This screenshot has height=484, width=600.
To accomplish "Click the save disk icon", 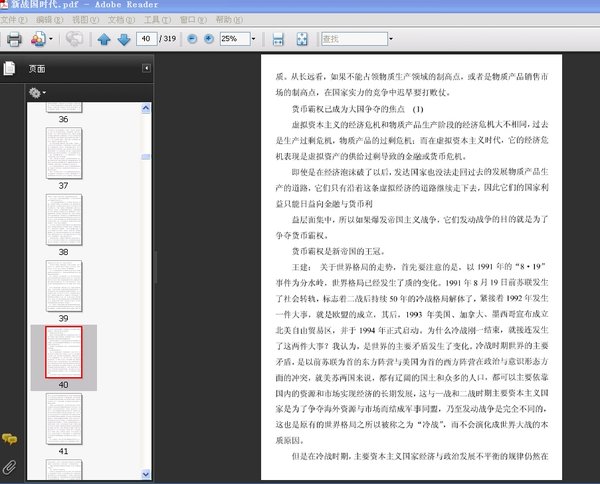I will 278,39.
